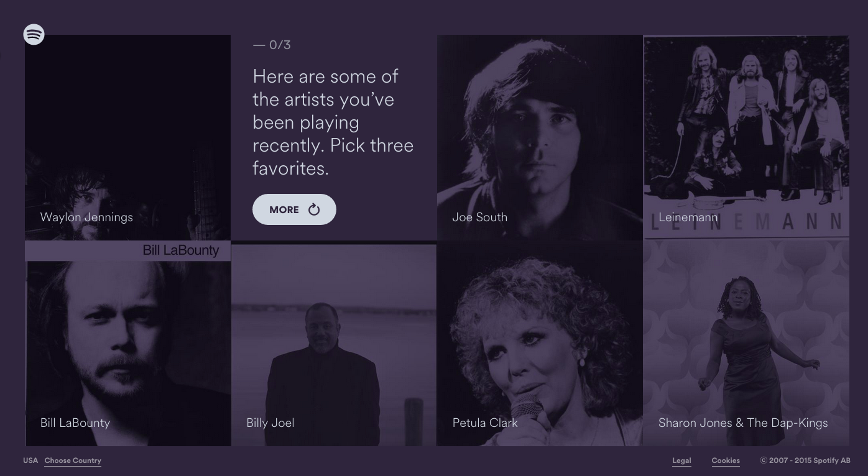The height and width of the screenshot is (476, 868).
Task: Select Bill LaBounty's portrait tile
Action: [x=127, y=348]
